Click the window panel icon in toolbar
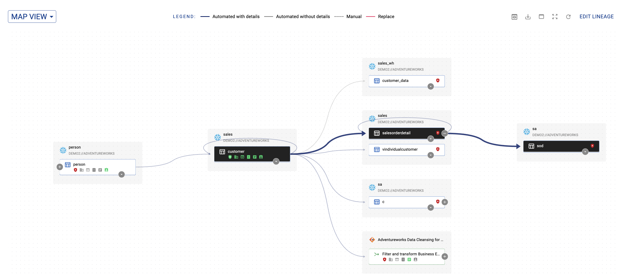Image resolution: width=644 pixels, height=276 pixels. (x=541, y=17)
